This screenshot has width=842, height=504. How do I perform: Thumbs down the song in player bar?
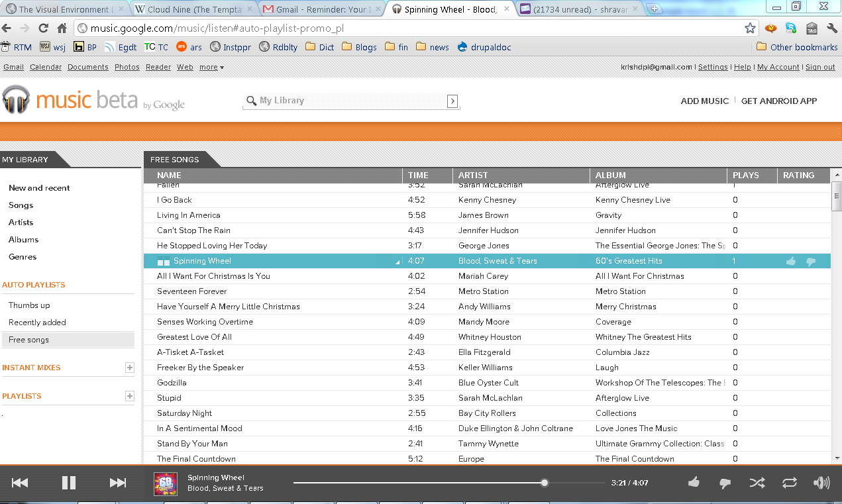(x=725, y=483)
